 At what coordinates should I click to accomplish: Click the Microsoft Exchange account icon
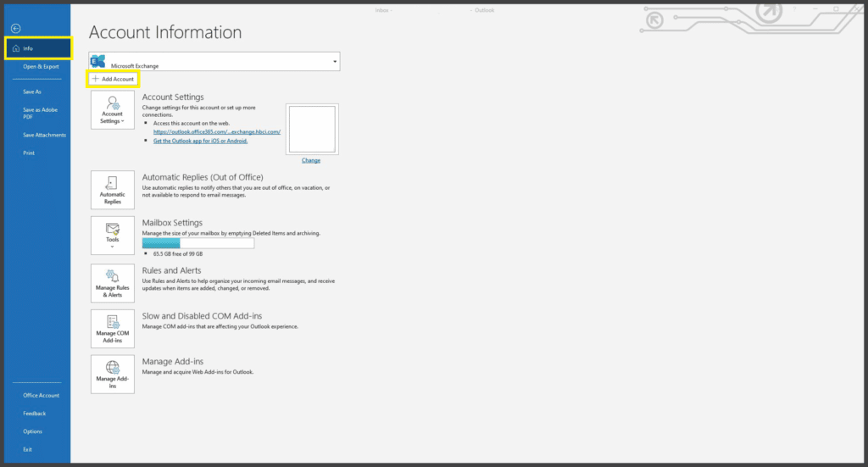coord(99,61)
